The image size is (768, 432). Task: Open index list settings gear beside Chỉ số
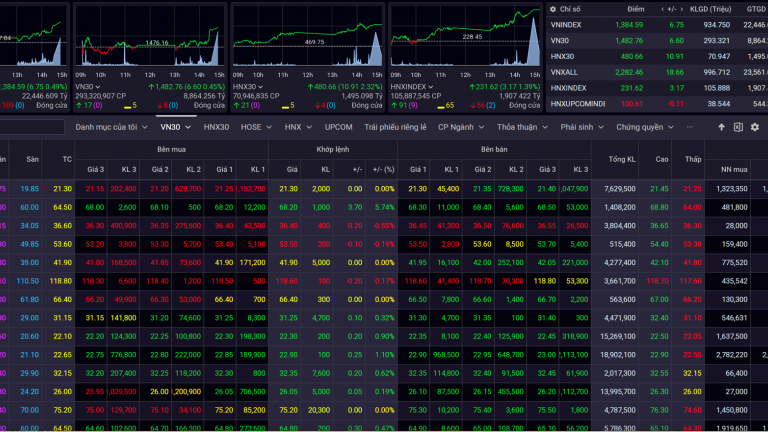(x=552, y=9)
